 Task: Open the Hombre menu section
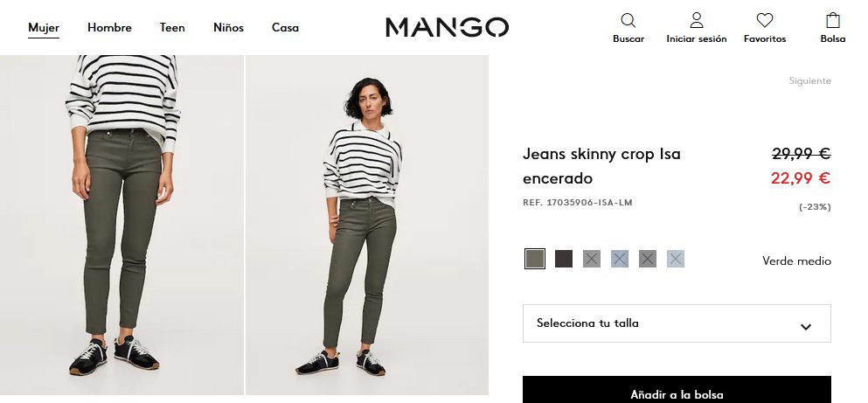click(x=109, y=28)
